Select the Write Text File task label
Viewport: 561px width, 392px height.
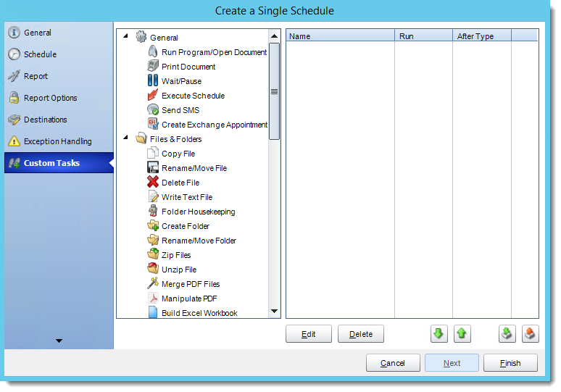[187, 197]
